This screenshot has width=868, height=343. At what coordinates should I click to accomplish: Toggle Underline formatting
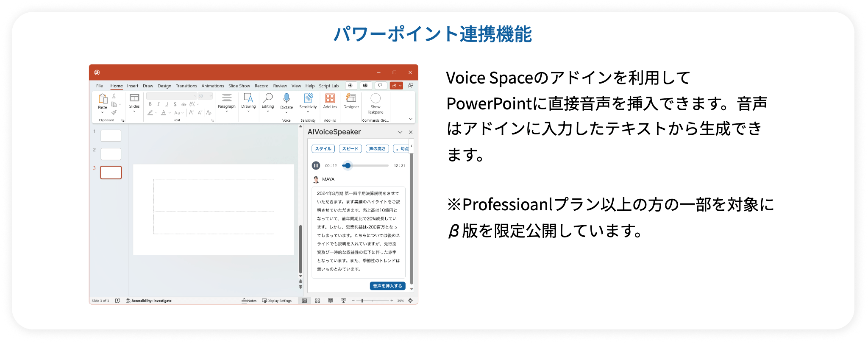[167, 104]
